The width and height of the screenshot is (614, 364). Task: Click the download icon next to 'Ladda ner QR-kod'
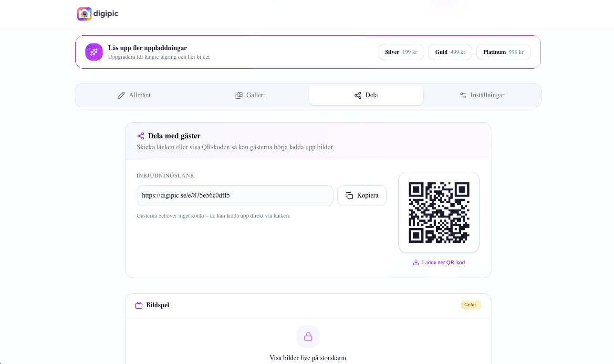tap(416, 262)
